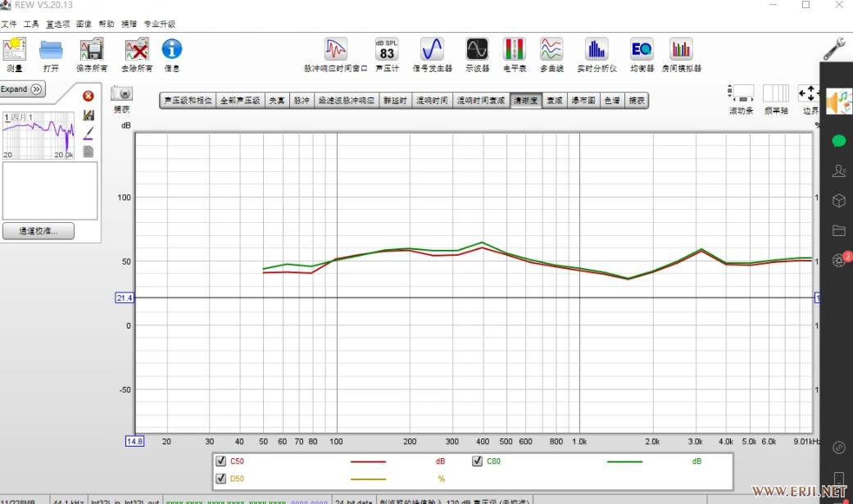Toggle the C50 trace checkbox
This screenshot has height=504, width=853.
pos(221,461)
